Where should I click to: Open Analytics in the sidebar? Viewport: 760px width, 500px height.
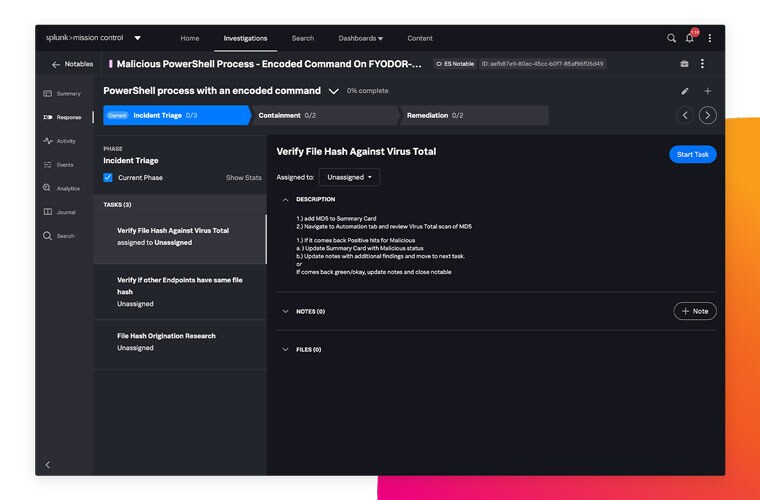tap(62, 188)
